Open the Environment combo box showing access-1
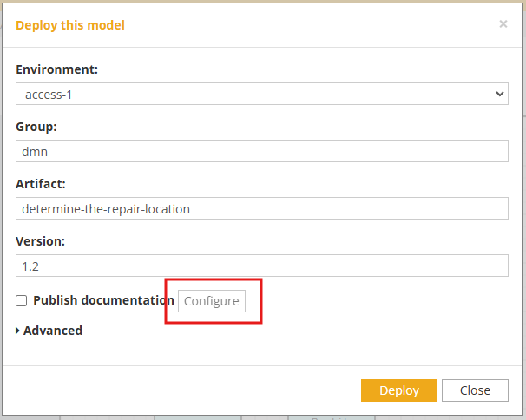This screenshot has height=420, width=526. (x=262, y=94)
